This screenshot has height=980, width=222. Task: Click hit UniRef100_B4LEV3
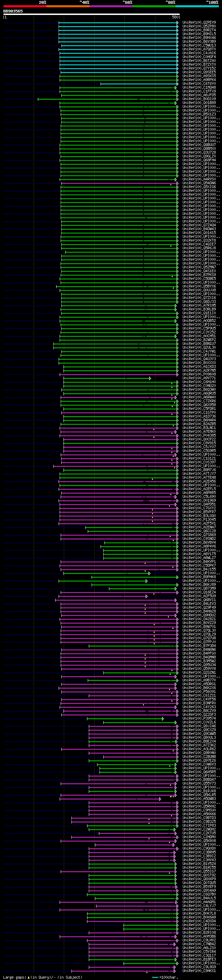199,604
